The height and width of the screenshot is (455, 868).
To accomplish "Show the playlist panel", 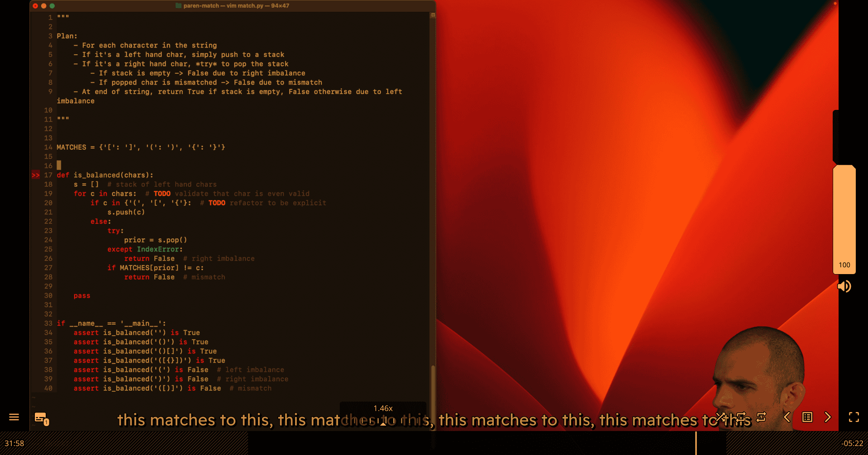I will tap(807, 417).
